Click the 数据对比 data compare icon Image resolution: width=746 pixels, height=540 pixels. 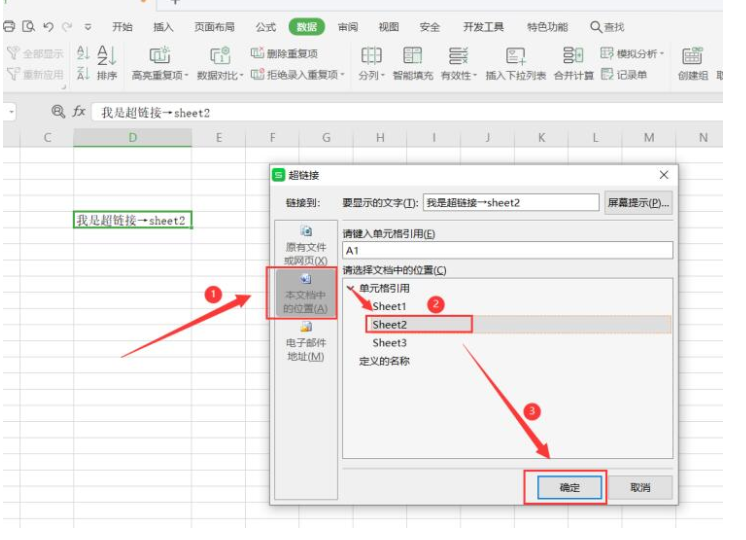(x=219, y=56)
